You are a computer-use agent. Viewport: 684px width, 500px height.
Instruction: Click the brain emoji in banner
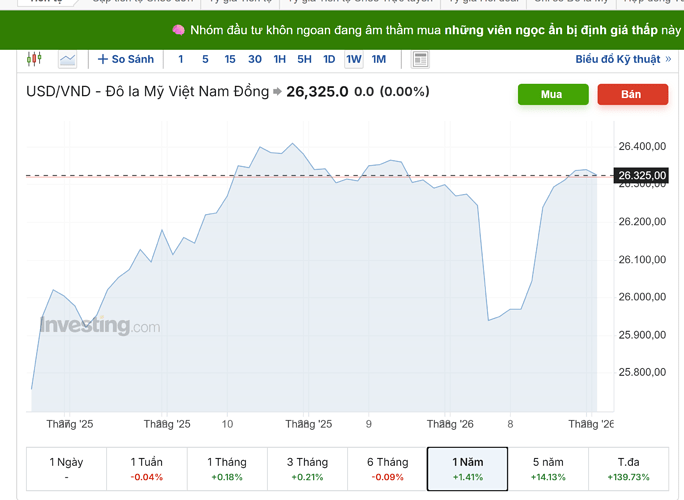[178, 29]
